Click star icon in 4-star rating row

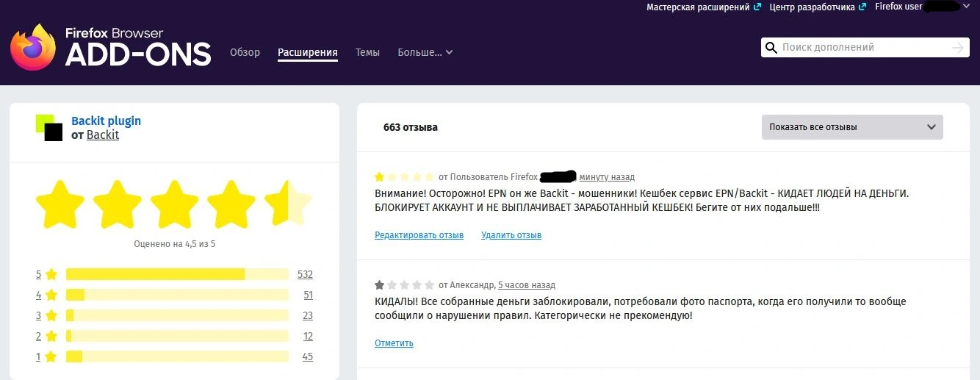coord(51,295)
